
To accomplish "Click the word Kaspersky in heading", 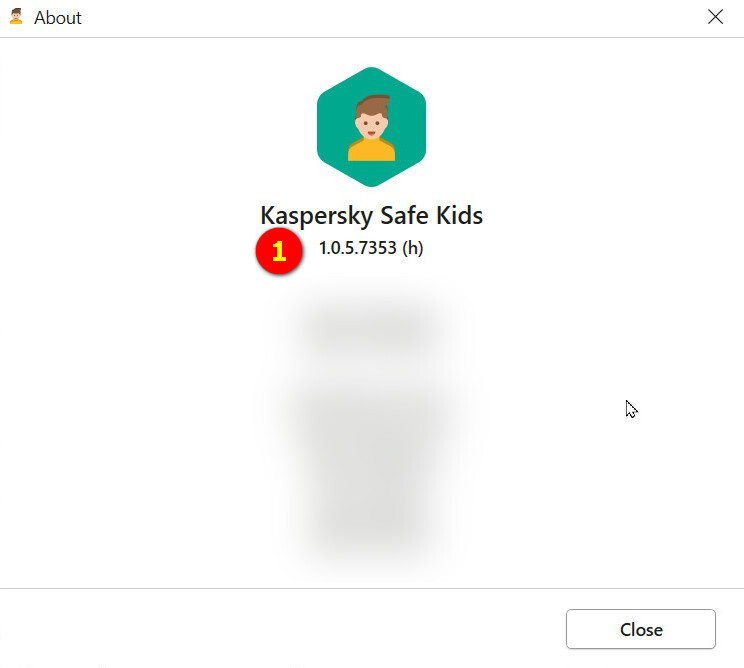I will 316,216.
